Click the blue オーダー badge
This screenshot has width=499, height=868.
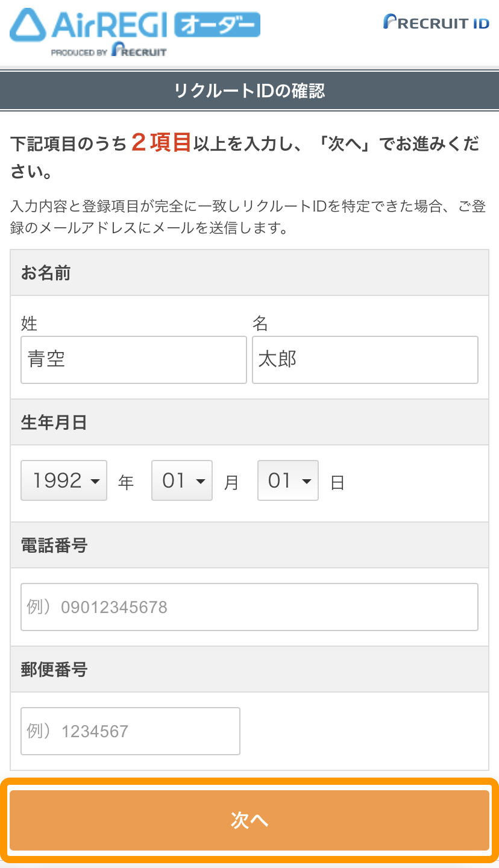[x=217, y=26]
